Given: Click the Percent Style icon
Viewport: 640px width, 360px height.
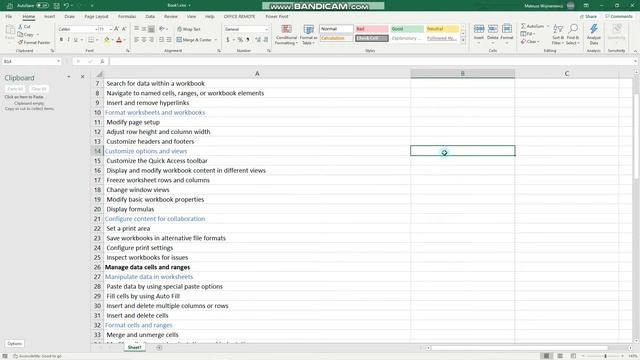Looking at the screenshot, I should click(240, 40).
